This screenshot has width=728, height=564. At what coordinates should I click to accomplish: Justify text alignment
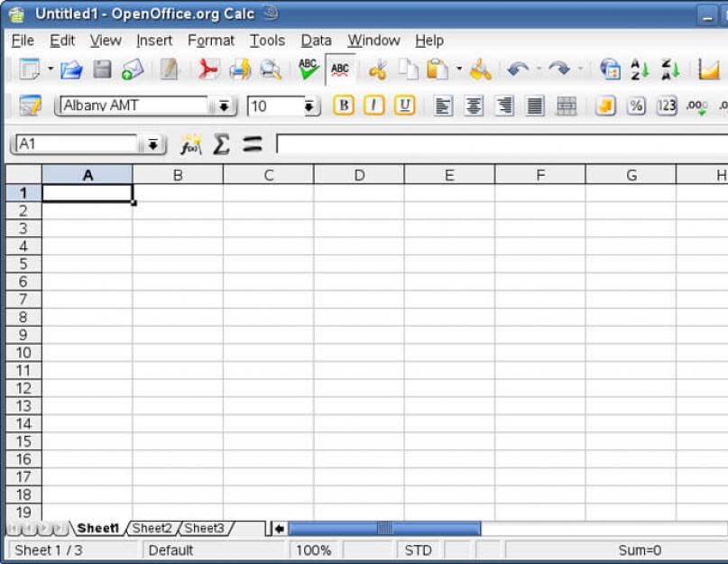tap(534, 106)
